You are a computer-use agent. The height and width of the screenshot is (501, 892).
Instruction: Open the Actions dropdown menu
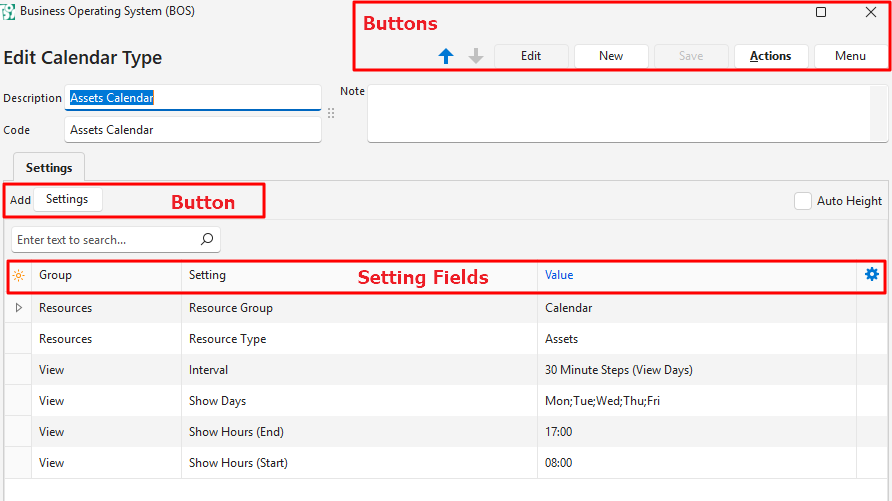click(x=770, y=56)
